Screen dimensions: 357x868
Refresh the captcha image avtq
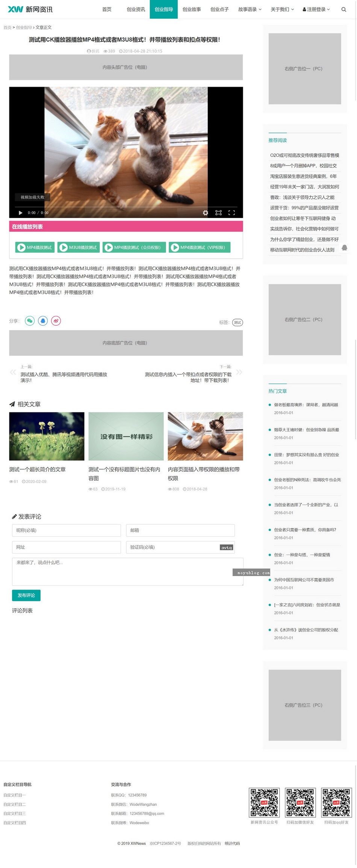227,548
